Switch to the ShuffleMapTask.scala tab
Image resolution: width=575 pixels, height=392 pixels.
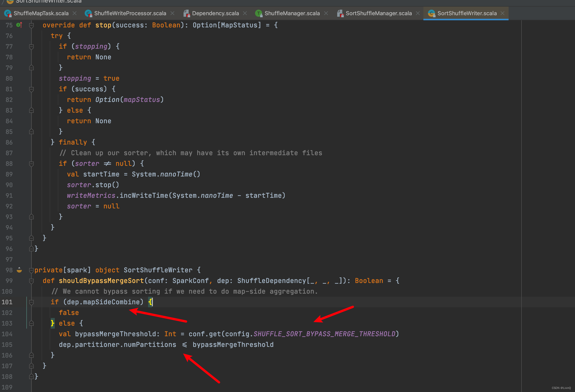click(x=41, y=13)
